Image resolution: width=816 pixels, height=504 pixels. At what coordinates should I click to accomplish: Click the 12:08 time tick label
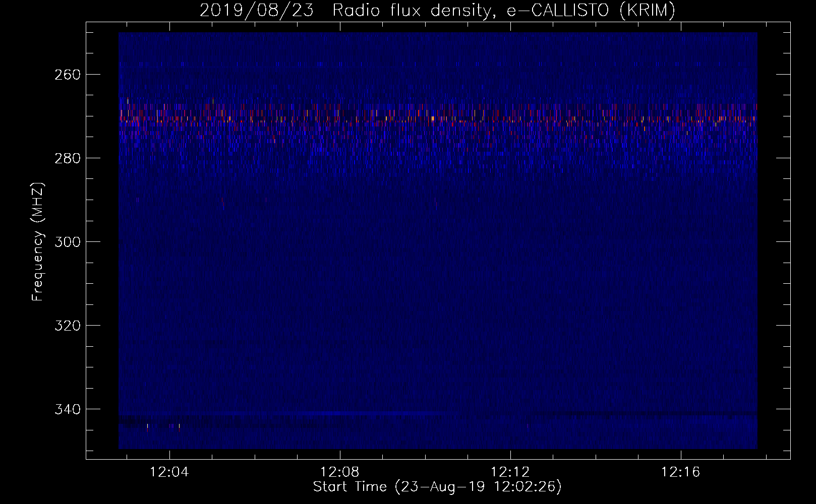(340, 472)
